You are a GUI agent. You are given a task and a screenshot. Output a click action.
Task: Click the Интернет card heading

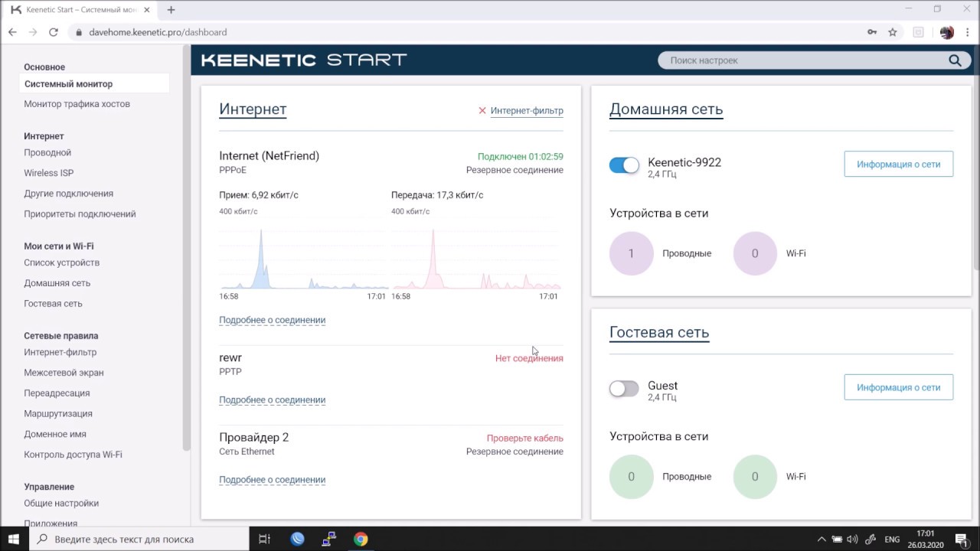click(253, 109)
